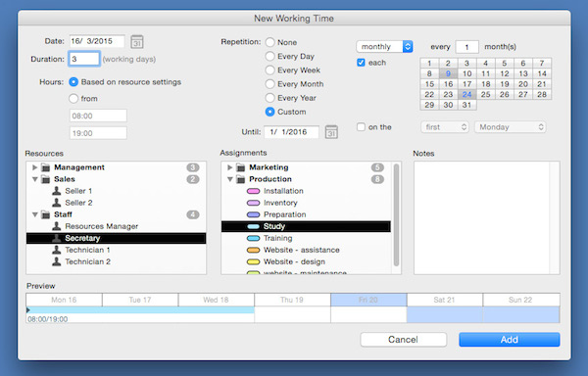The image size is (588, 376).
Task: Click the Seller 1 person icon
Action: click(x=57, y=191)
